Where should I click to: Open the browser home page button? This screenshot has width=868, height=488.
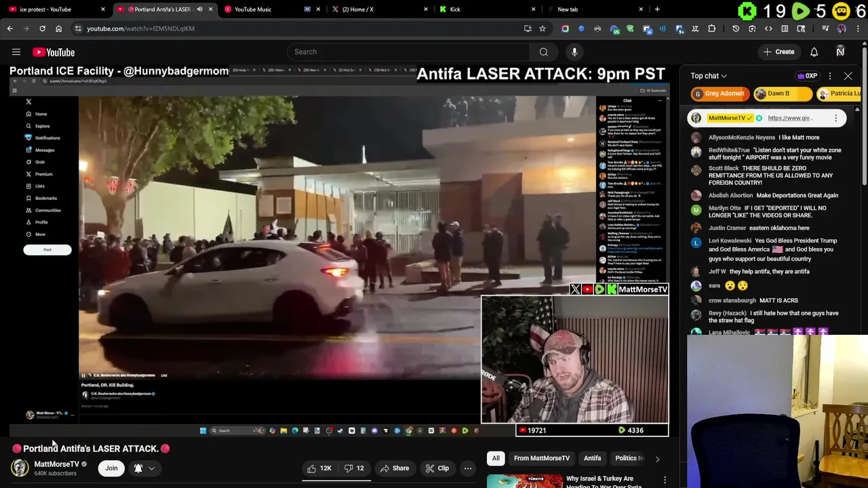(58, 28)
